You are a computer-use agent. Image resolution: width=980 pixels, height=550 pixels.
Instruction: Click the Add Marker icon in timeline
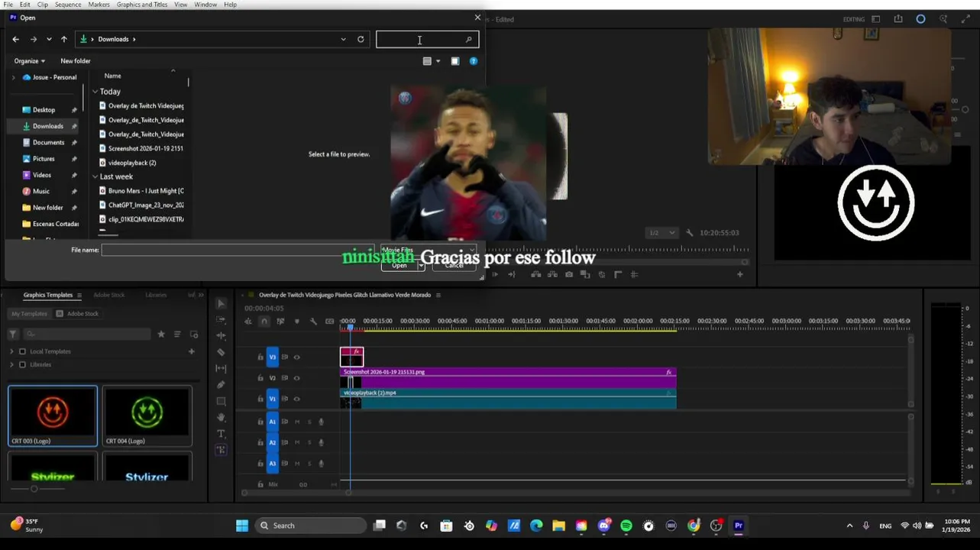[x=297, y=321]
